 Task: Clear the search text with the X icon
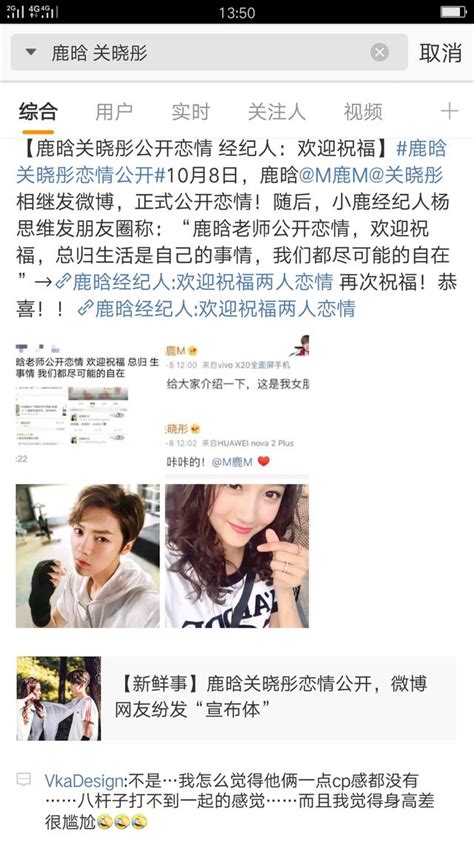click(380, 53)
